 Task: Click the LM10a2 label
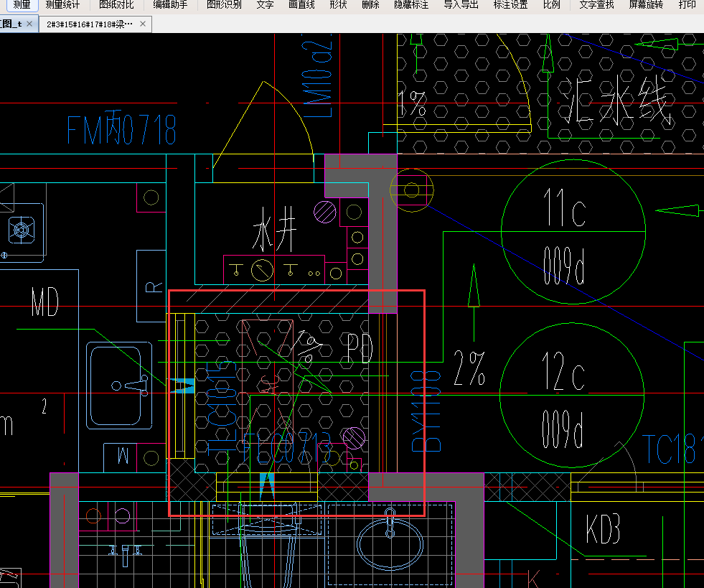click(x=317, y=75)
